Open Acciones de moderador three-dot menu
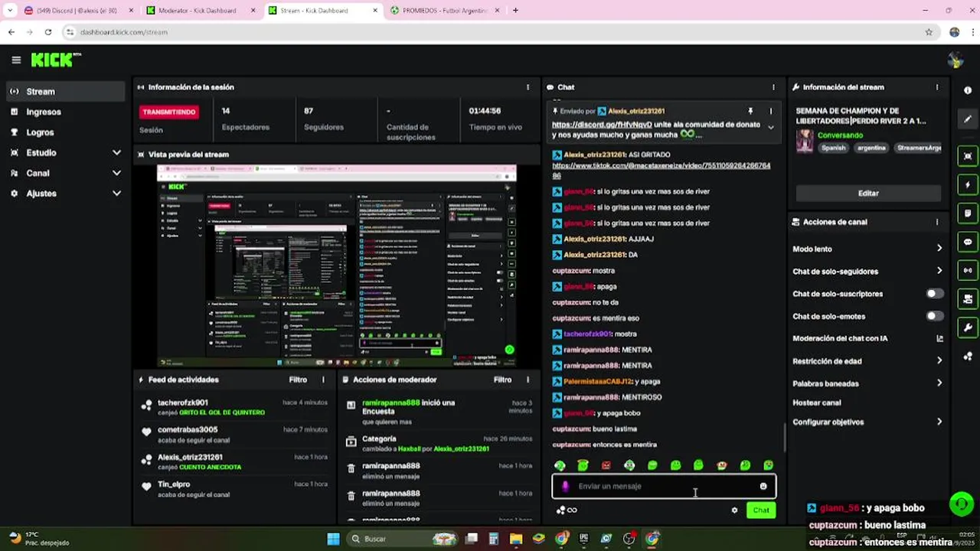 (x=528, y=380)
